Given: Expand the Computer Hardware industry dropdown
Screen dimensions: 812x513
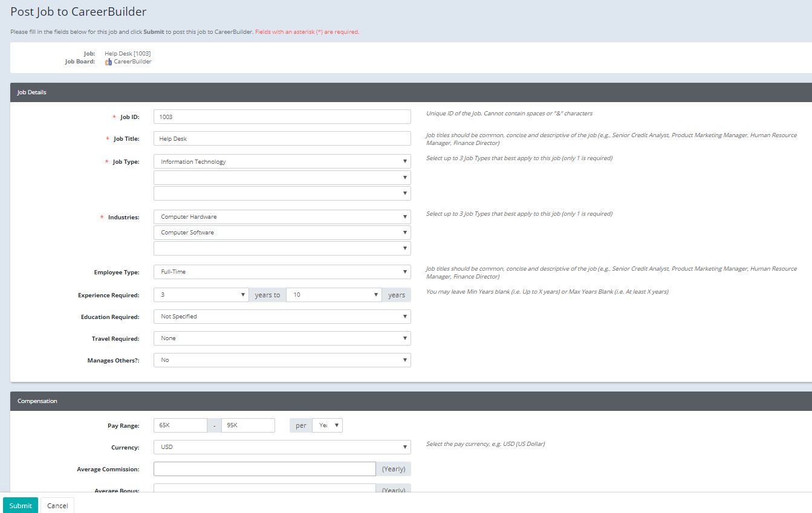Looking at the screenshot, I should (282, 217).
